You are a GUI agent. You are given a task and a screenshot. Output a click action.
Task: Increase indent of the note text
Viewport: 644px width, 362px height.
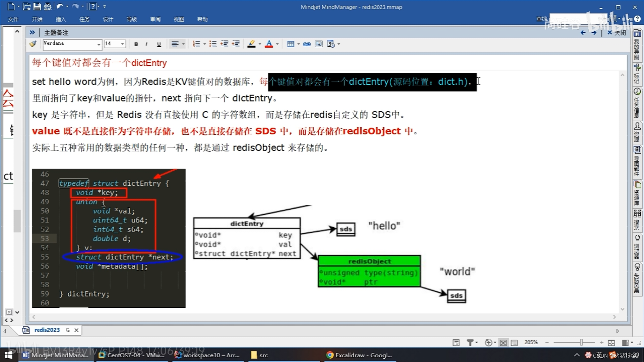click(x=236, y=44)
